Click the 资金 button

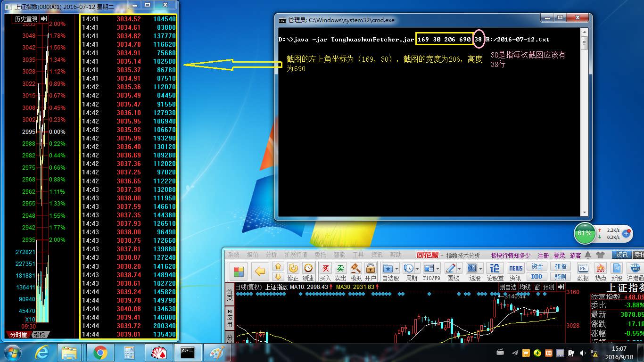[x=537, y=267]
